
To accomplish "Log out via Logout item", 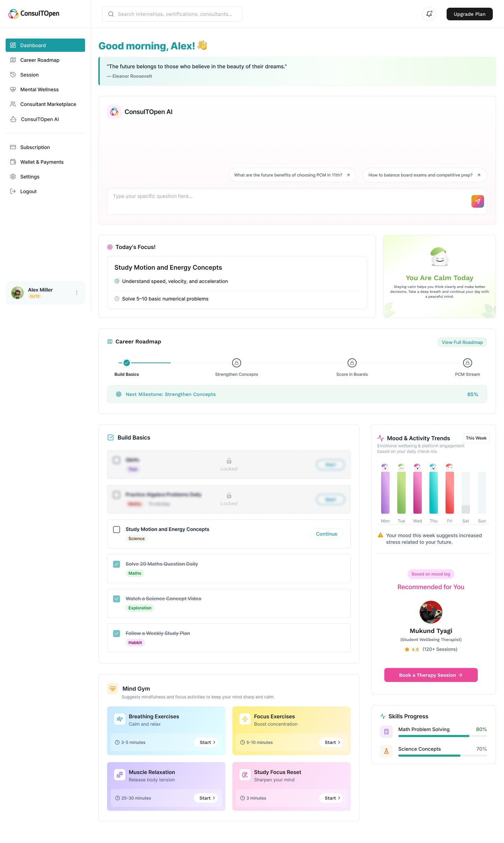I will tap(45, 191).
